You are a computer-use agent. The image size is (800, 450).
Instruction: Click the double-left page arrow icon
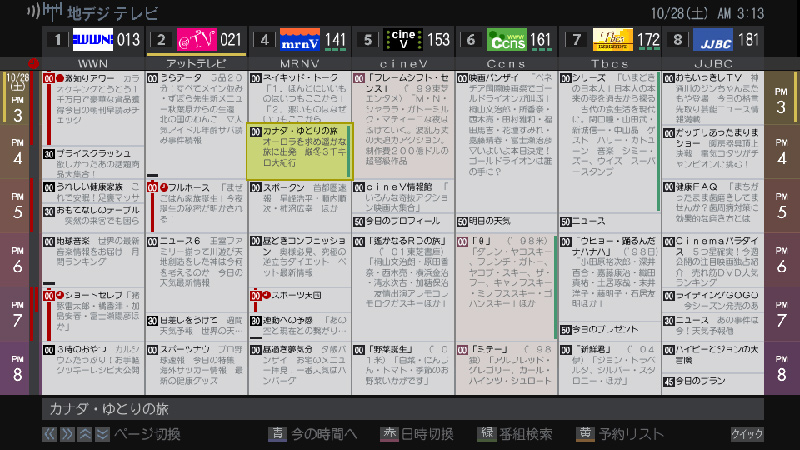pyautogui.click(x=49, y=434)
